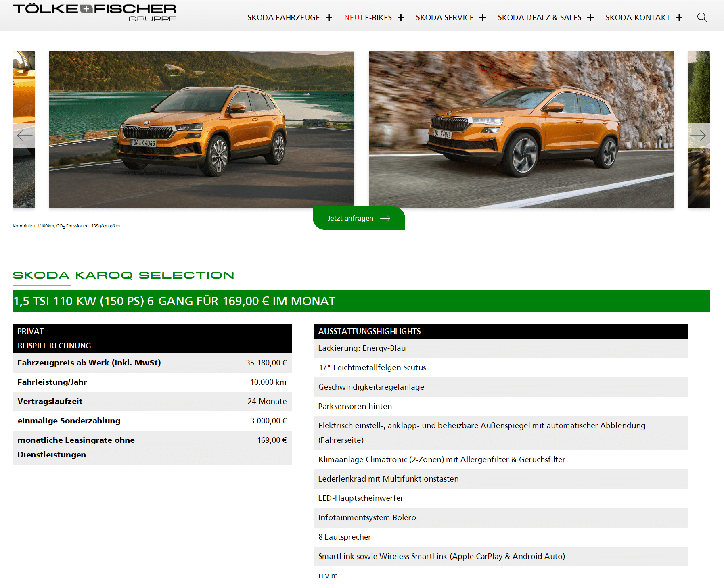Image resolution: width=724 pixels, height=588 pixels.
Task: Select Leasingrate value 169,00 €
Action: 272,440
